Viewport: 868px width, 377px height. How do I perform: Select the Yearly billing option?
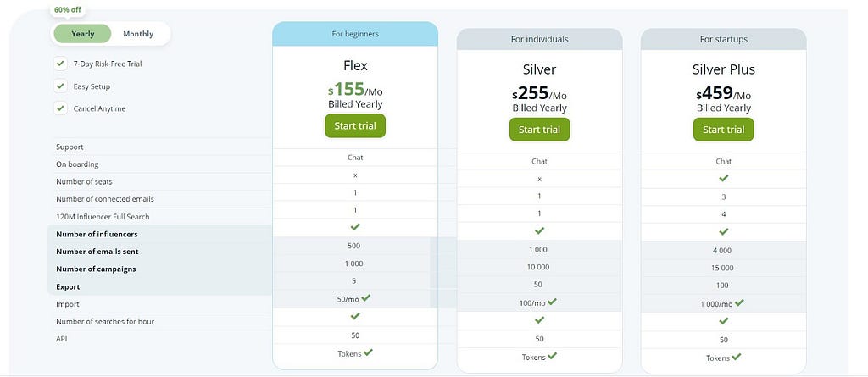pyautogui.click(x=82, y=34)
